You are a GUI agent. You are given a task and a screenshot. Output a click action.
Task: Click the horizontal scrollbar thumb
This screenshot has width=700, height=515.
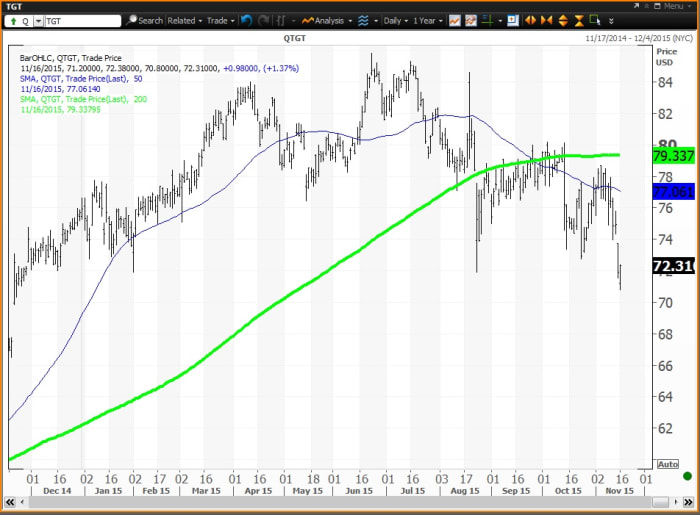[x=660, y=503]
